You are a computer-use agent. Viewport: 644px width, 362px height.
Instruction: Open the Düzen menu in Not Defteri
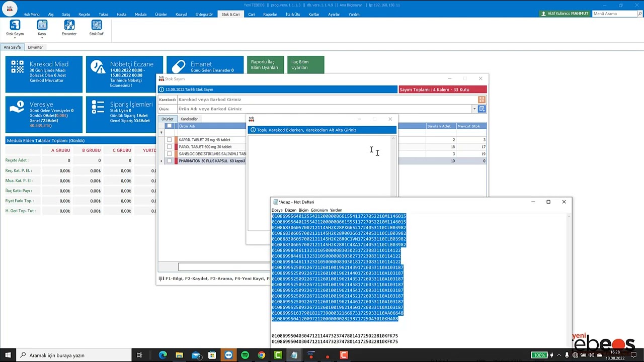[x=290, y=210]
